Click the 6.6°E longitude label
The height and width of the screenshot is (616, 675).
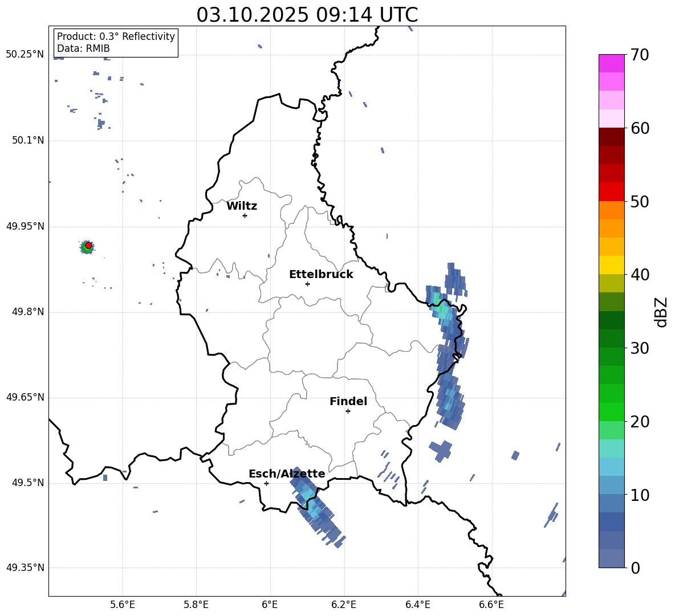click(x=491, y=605)
